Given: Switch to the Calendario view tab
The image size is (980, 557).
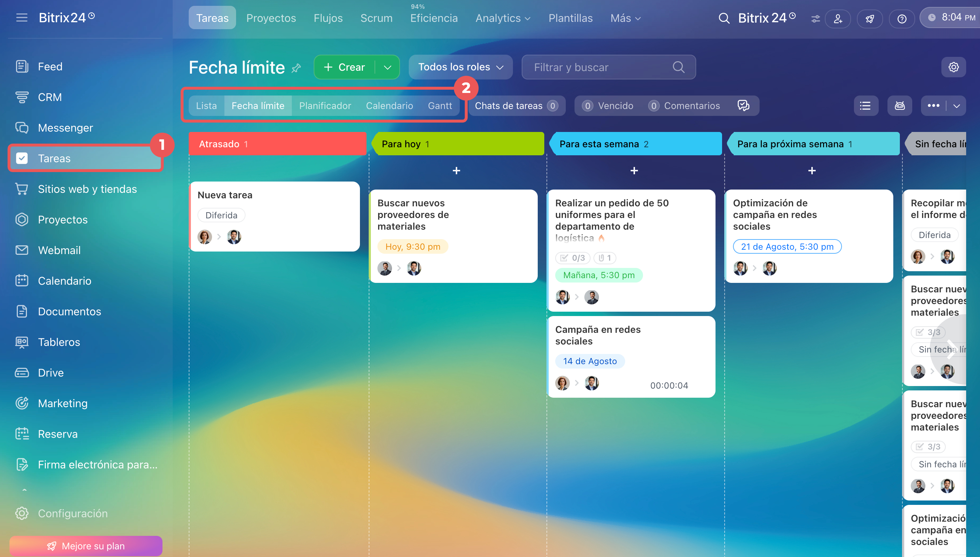Looking at the screenshot, I should tap(389, 106).
